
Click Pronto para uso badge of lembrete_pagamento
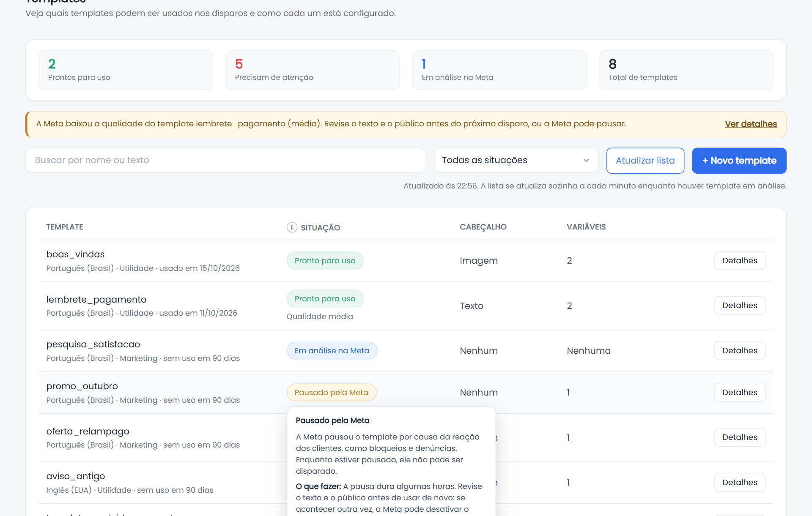click(x=325, y=298)
